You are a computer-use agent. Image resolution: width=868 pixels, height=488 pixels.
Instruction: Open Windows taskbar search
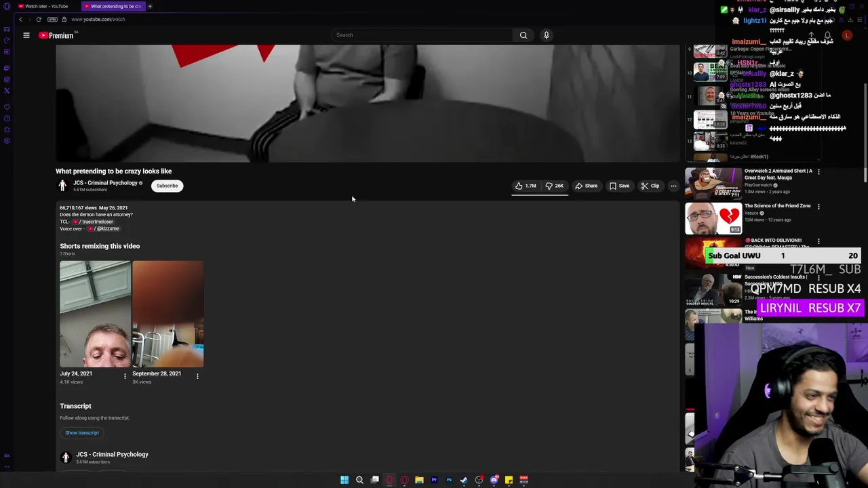[359, 480]
